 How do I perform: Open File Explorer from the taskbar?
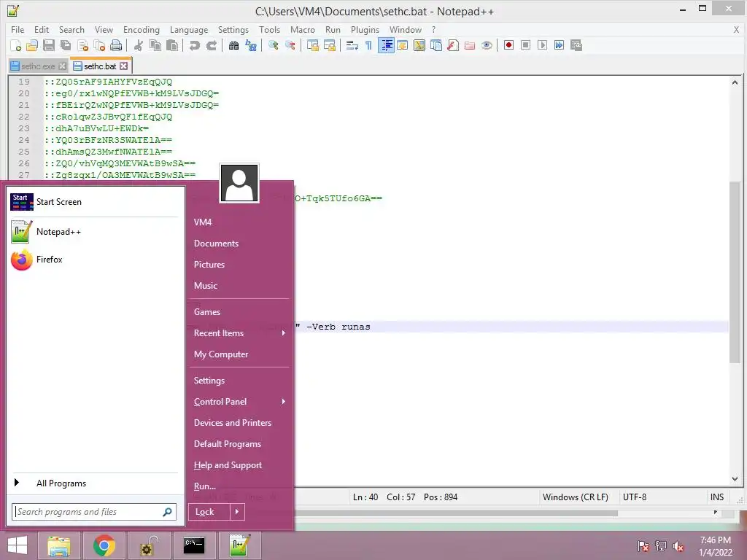pos(59,545)
